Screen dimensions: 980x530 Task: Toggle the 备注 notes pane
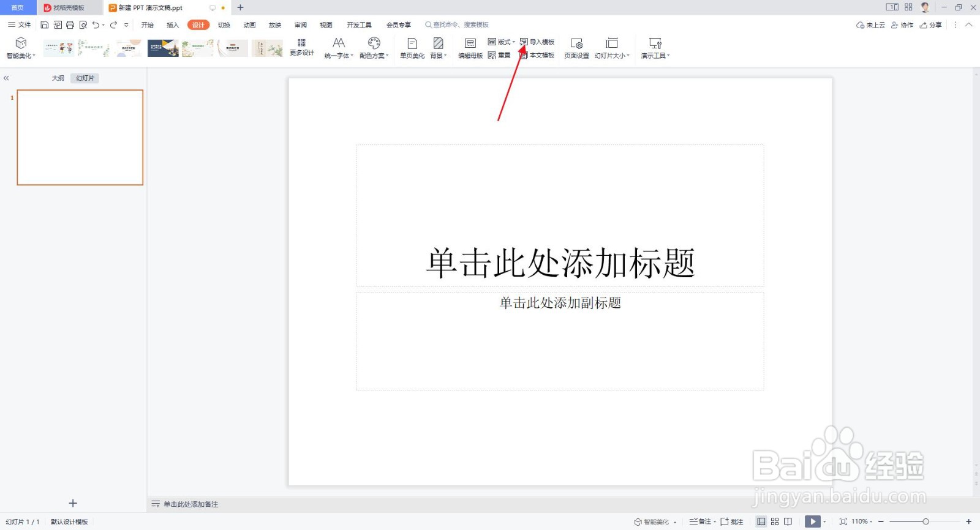click(x=703, y=521)
